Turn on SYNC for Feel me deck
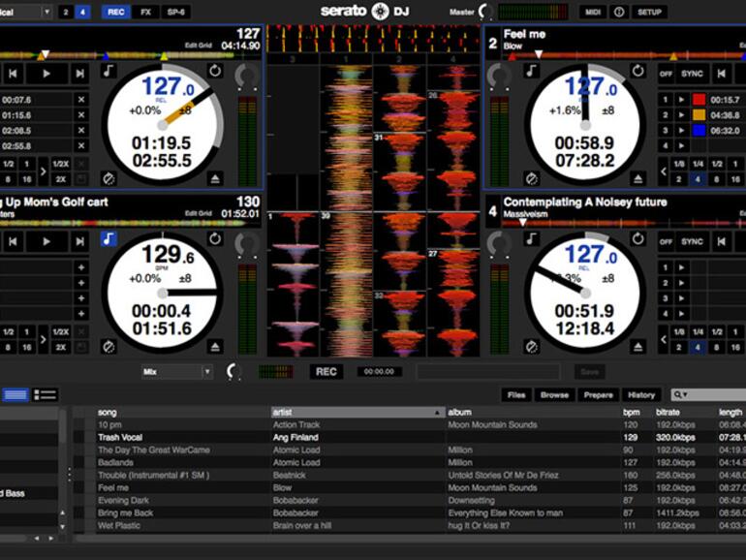Viewport: 746px width, 560px height. (x=692, y=74)
